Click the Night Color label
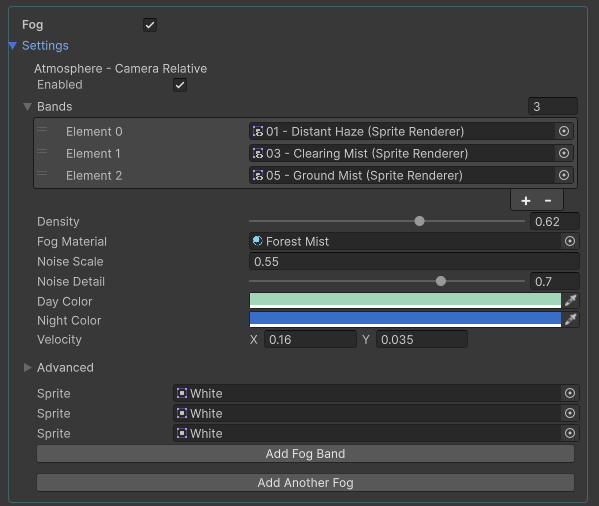Image resolution: width=599 pixels, height=506 pixels. pyautogui.click(x=69, y=321)
